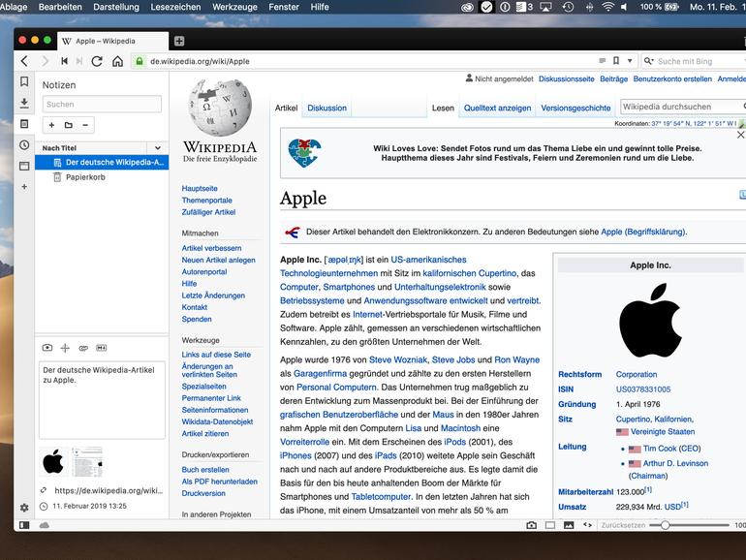This screenshot has height=560, width=746.
Task: Go to the browser home page
Action: [117, 61]
